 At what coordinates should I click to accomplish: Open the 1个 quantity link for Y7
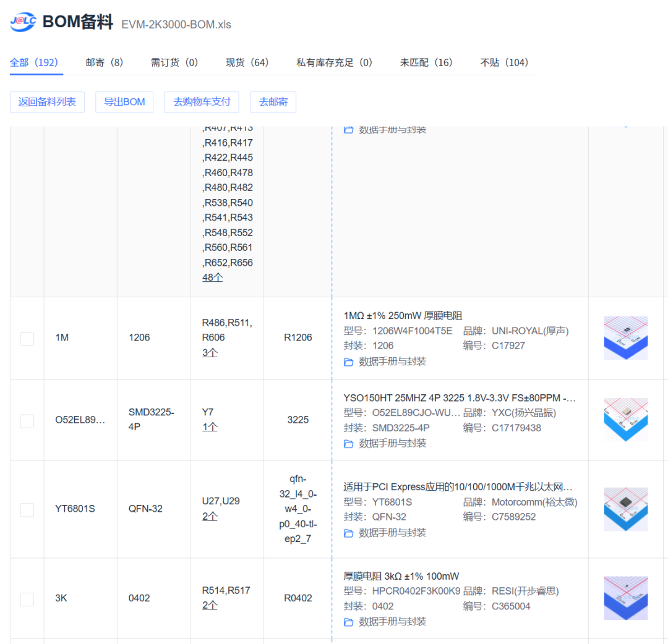pos(210,427)
